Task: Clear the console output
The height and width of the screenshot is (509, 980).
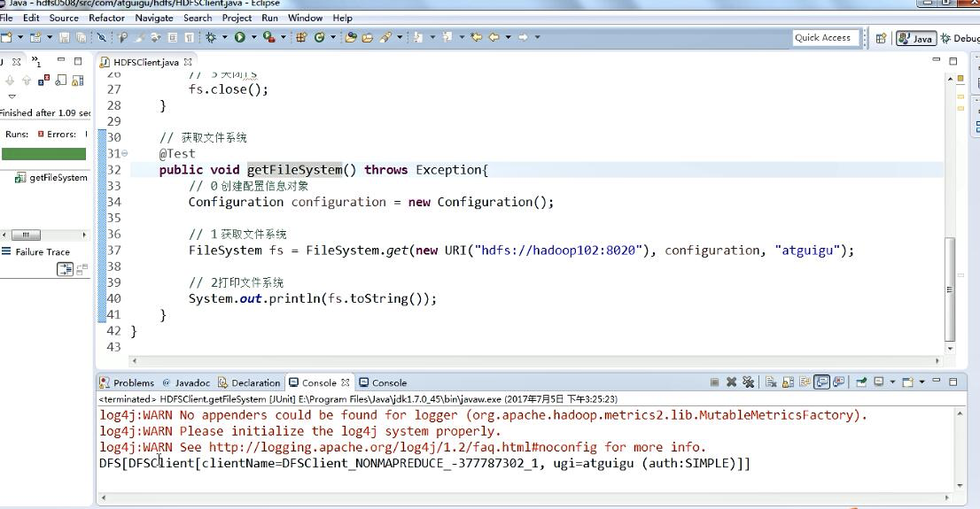Action: point(771,382)
